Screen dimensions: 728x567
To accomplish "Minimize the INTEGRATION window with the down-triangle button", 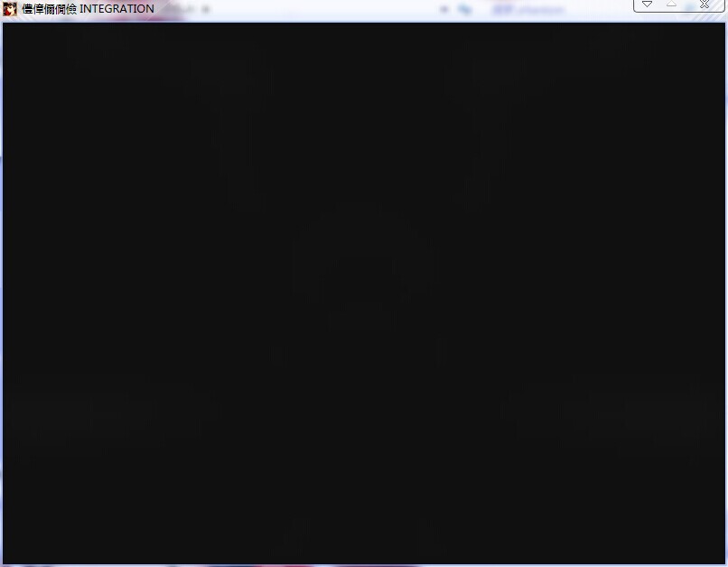I will pyautogui.click(x=648, y=5).
